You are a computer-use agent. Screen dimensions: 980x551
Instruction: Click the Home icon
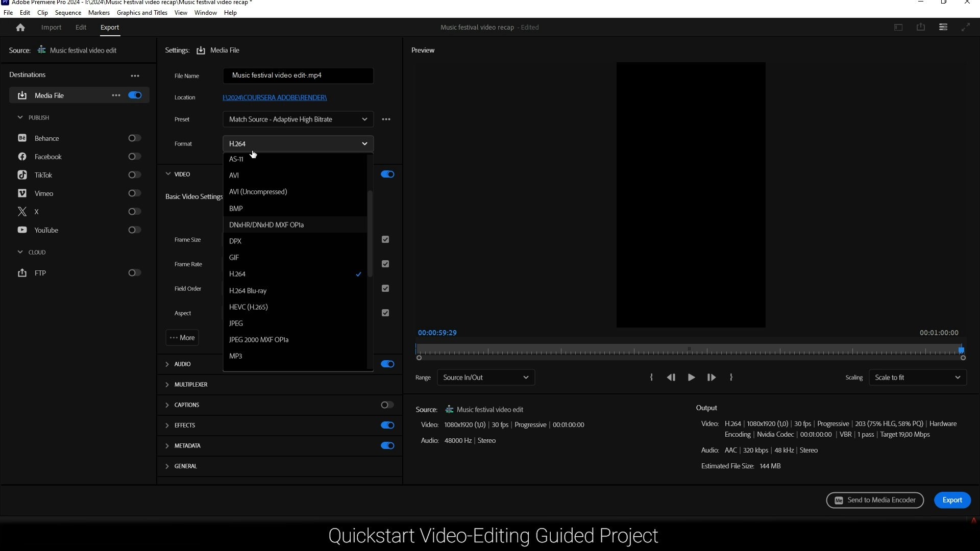(20, 28)
